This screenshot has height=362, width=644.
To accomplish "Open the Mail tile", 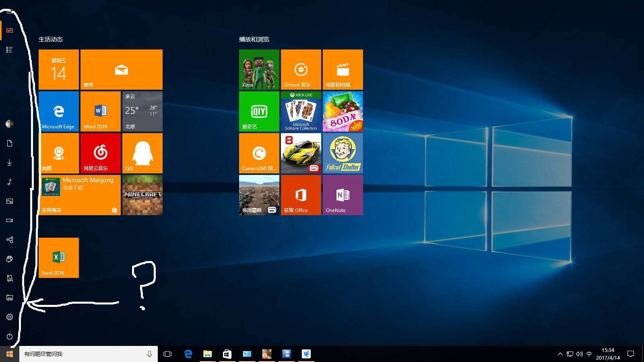I will pyautogui.click(x=122, y=70).
